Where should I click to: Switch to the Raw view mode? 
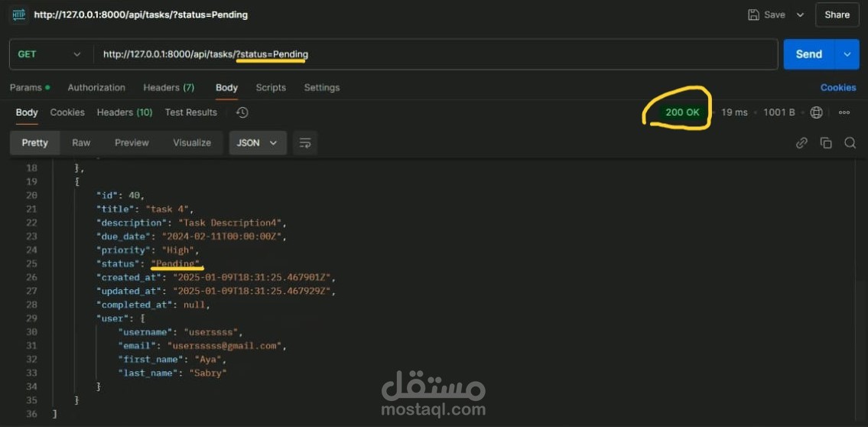point(81,143)
